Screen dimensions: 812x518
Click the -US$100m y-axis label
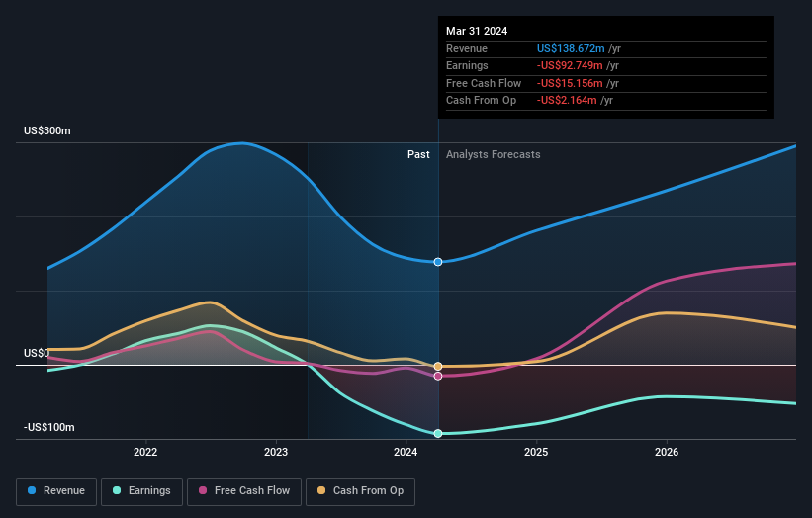(x=49, y=427)
